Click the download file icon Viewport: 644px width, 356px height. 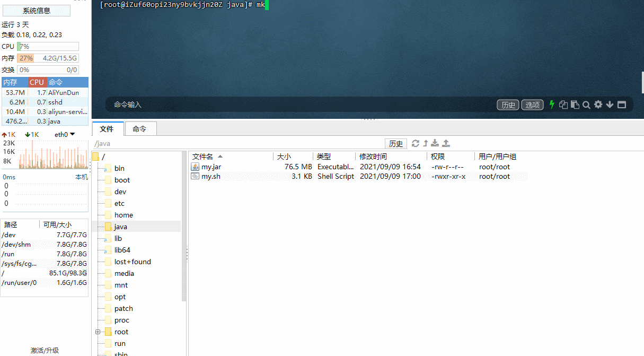coord(435,143)
